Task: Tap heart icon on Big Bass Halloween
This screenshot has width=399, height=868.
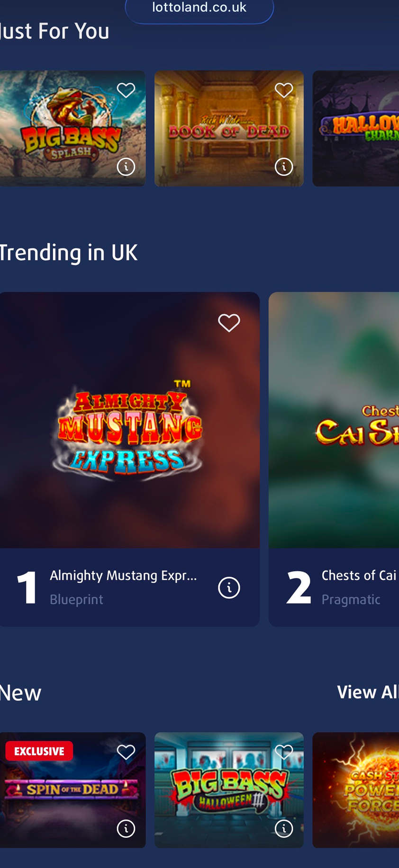Action: [x=284, y=752]
